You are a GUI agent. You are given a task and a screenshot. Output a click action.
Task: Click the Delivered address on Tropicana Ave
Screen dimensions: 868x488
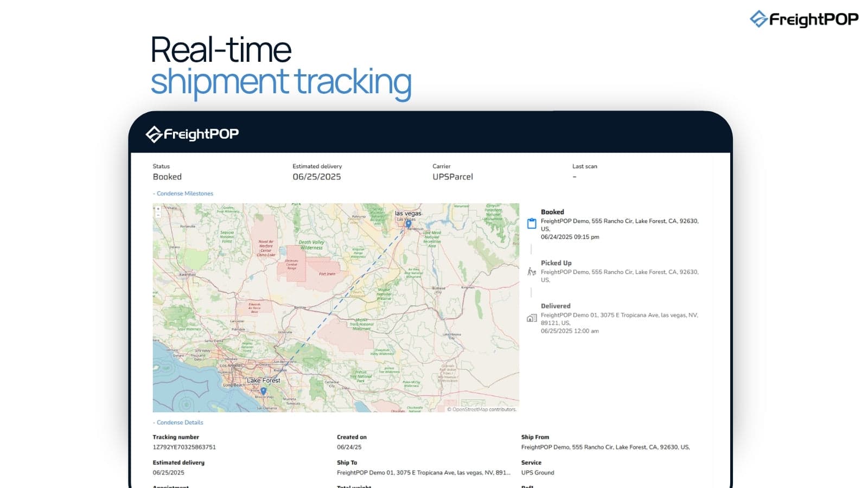[x=619, y=319]
